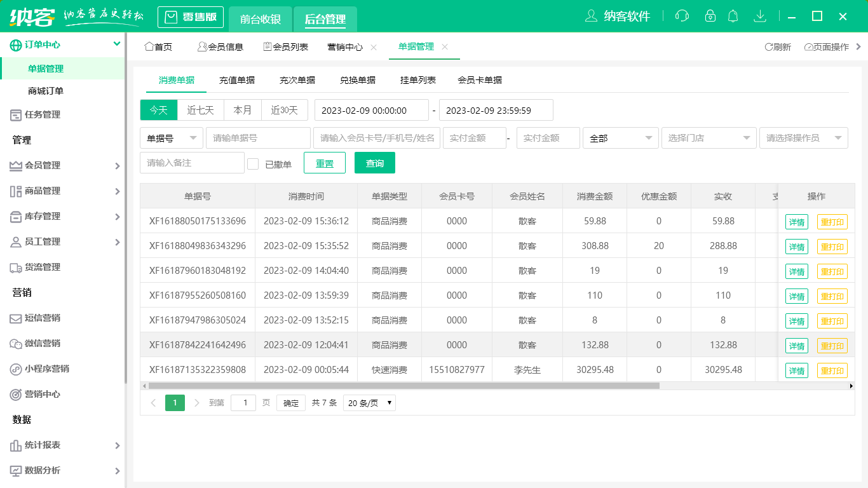Open 微信营销 in the sidebar
The height and width of the screenshot is (488, 868).
click(43, 343)
